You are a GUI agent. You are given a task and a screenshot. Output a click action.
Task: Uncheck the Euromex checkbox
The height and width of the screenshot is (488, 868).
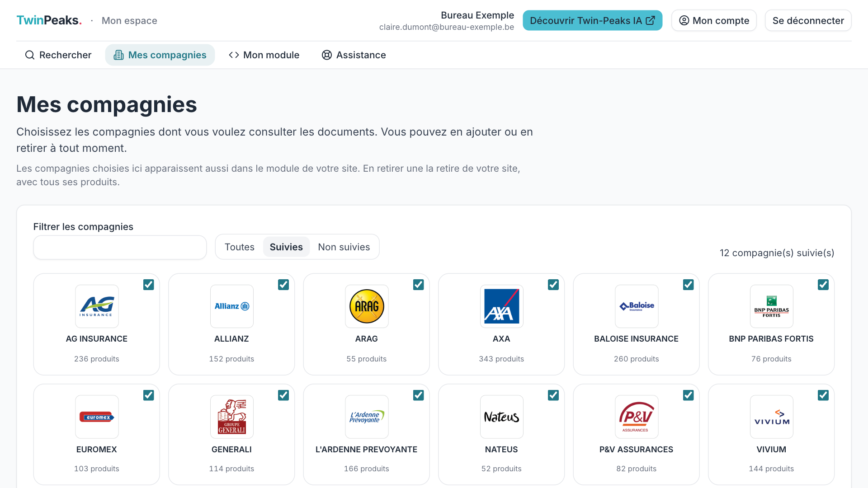(148, 395)
